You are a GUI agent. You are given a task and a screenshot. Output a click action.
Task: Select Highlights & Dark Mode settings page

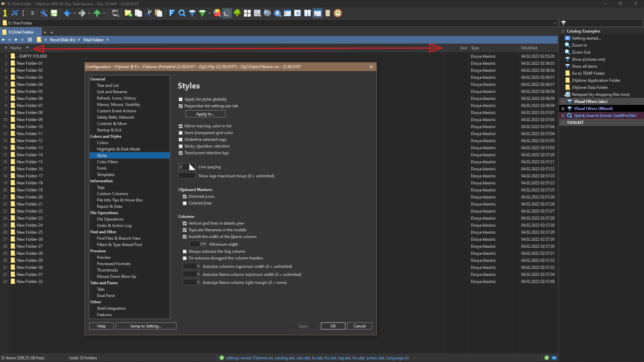point(118,149)
